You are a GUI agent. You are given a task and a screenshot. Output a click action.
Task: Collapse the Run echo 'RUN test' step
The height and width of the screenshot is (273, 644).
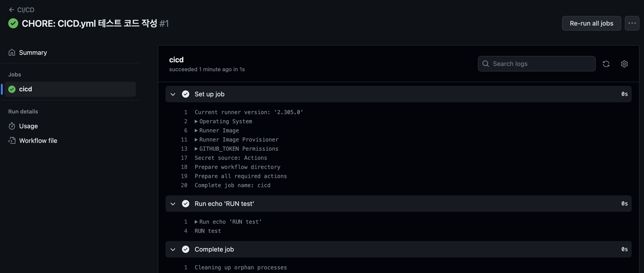tap(173, 204)
